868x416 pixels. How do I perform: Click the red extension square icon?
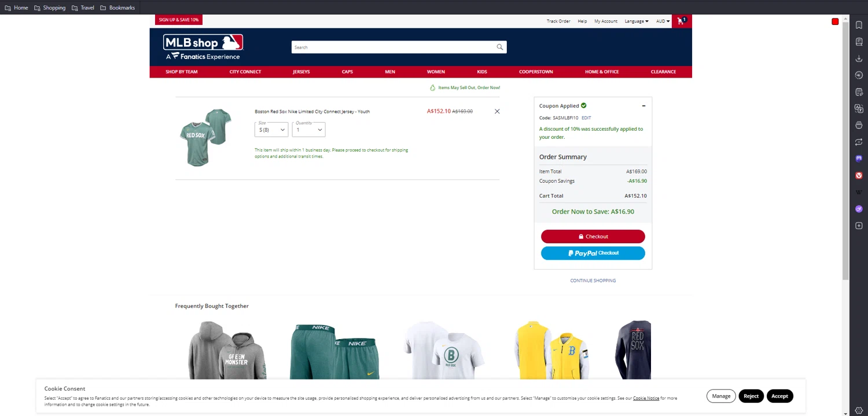[835, 22]
